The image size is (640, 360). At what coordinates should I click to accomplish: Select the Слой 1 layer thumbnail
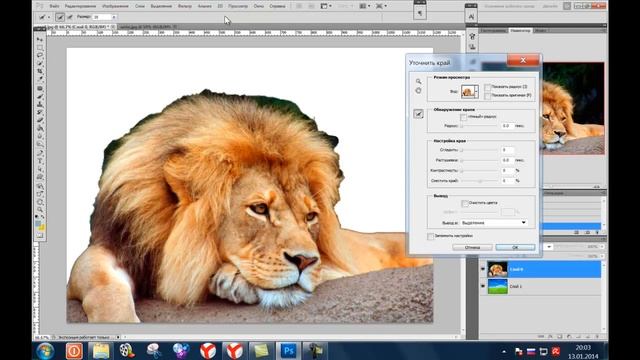pyautogui.click(x=498, y=287)
